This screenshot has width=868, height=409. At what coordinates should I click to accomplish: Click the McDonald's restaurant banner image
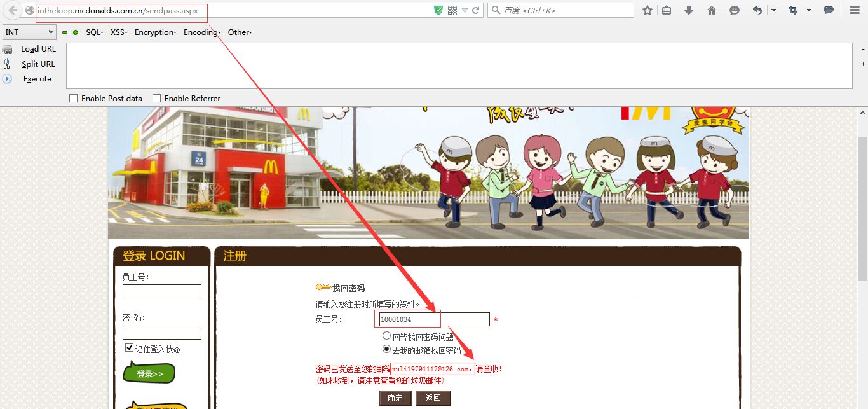point(428,172)
